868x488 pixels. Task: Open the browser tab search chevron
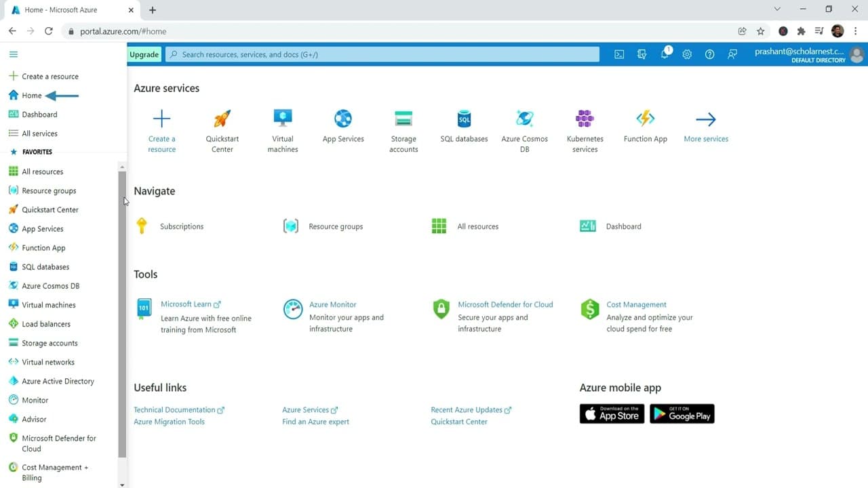click(777, 9)
